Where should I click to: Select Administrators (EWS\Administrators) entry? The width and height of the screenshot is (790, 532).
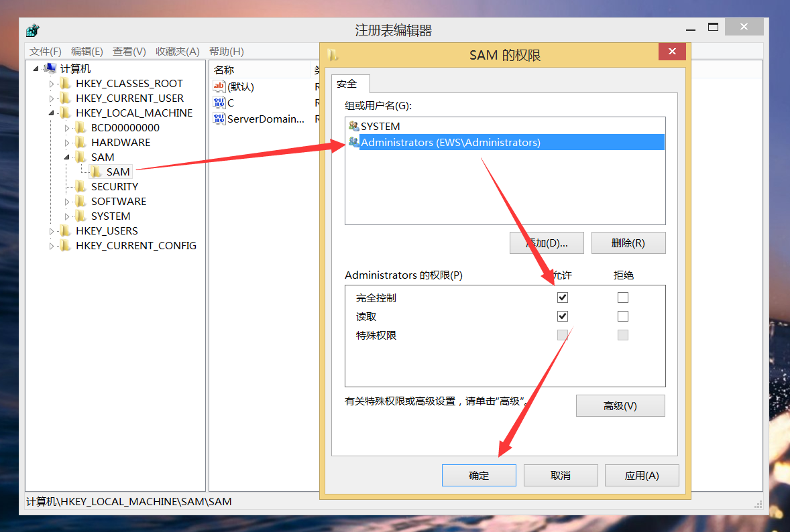(x=505, y=142)
